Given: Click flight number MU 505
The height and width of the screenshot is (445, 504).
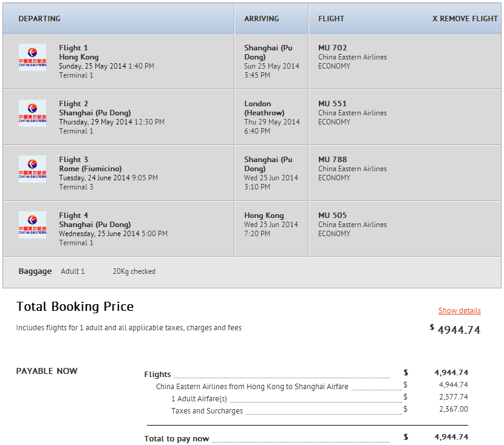Looking at the screenshot, I should click(333, 216).
